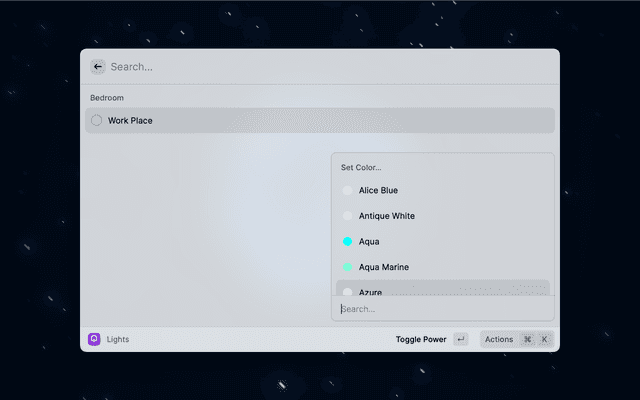Click the K key badge in footer

[544, 339]
